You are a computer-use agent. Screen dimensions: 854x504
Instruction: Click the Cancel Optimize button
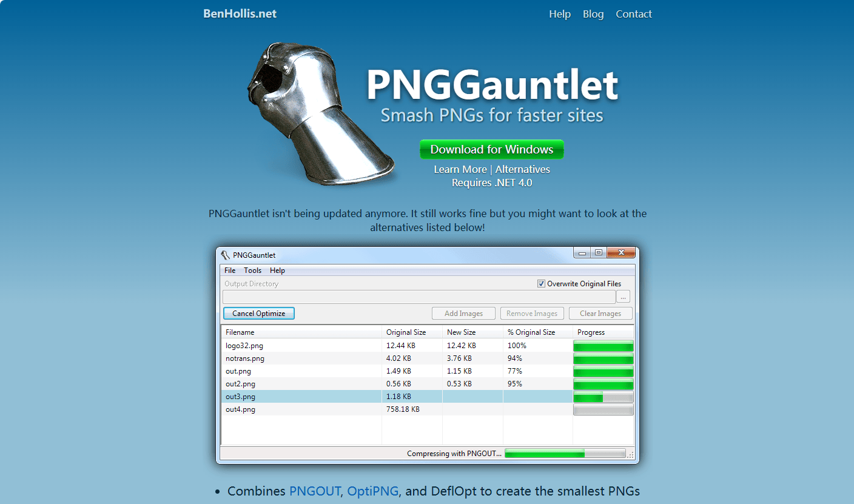[259, 314]
